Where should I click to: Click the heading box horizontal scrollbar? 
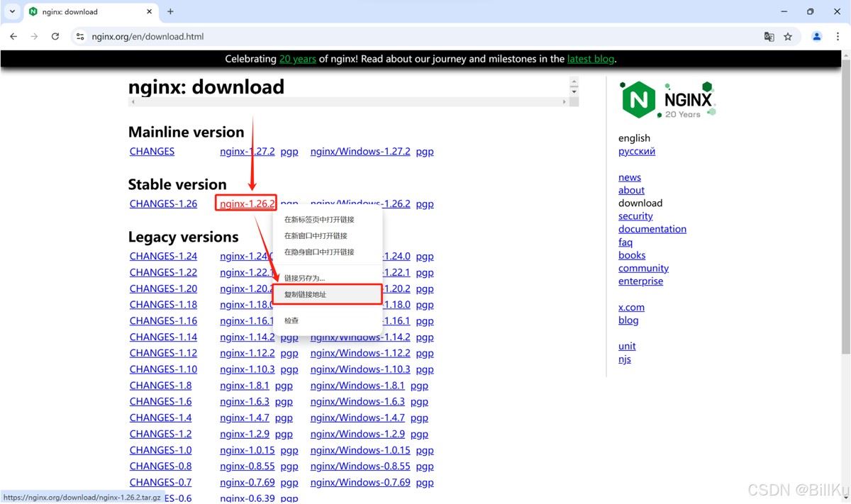347,102
